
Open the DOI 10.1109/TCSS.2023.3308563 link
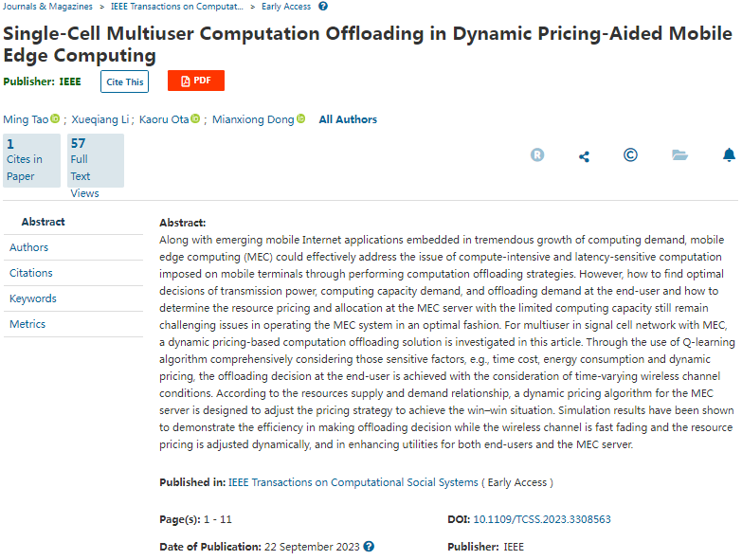tap(541, 519)
